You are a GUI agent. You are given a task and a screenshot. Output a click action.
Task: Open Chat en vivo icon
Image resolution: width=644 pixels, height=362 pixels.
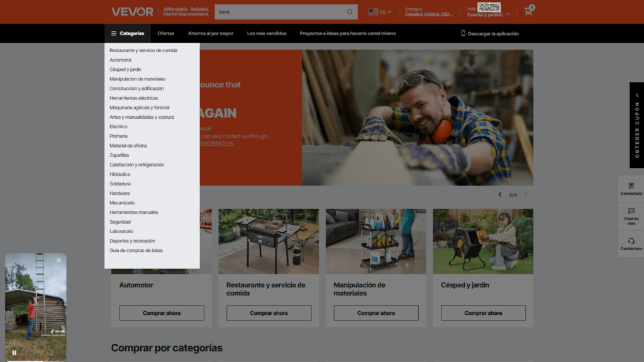click(x=631, y=211)
